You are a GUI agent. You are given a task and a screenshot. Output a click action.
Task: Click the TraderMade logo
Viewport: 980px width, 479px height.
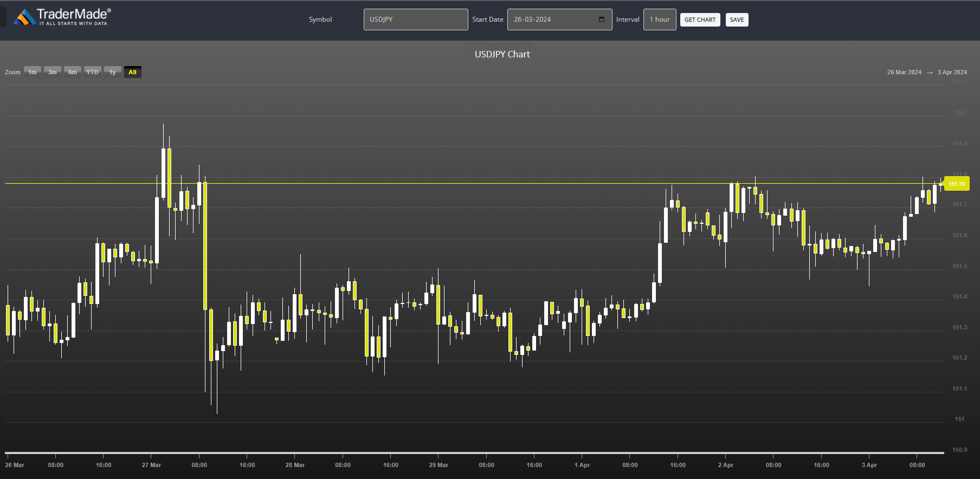pos(62,17)
